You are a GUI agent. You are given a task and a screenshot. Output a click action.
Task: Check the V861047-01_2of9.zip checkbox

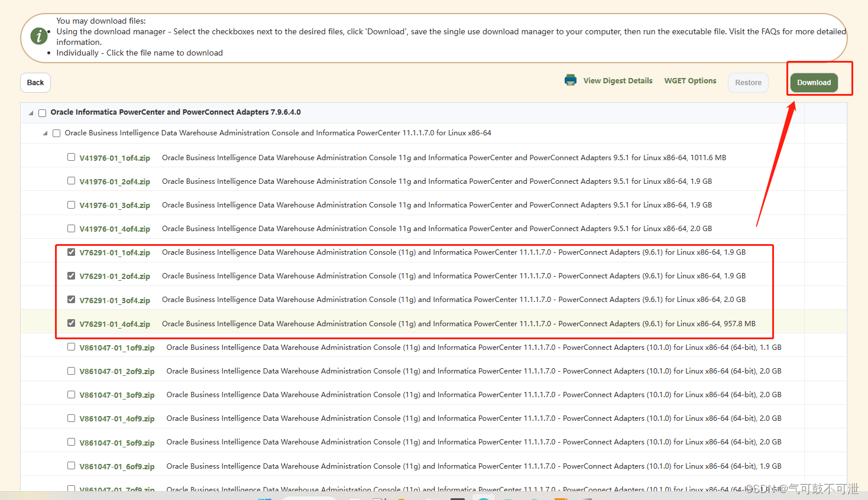click(x=71, y=371)
